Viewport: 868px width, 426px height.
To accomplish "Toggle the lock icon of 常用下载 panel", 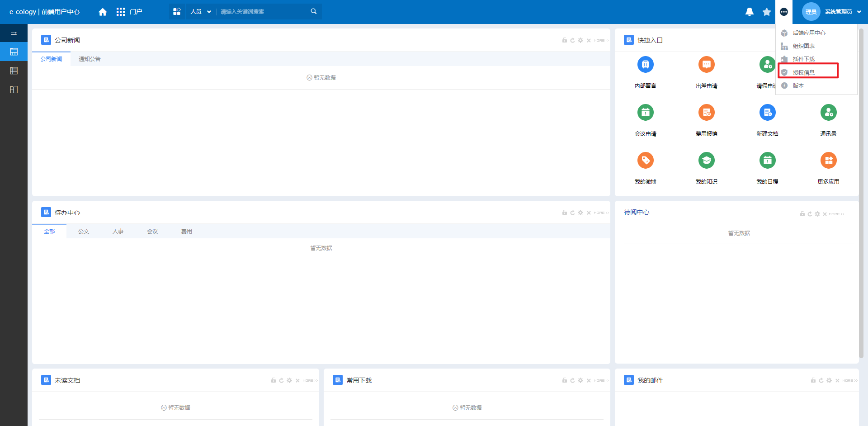I will tap(565, 380).
